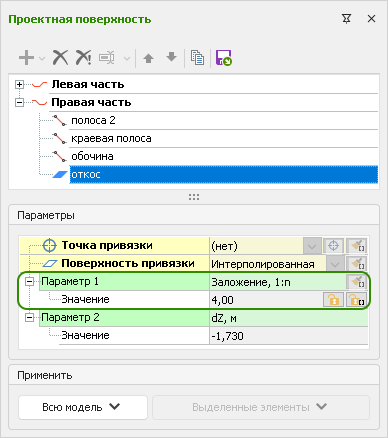This screenshot has width=388, height=438.
Task: Edit the Значение field showing 4,00
Action: [266, 300]
